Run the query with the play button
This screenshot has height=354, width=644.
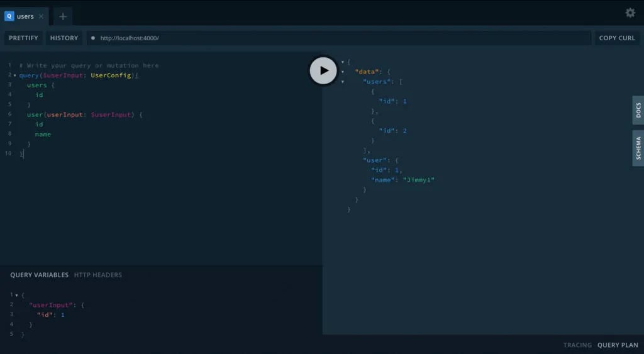323,70
